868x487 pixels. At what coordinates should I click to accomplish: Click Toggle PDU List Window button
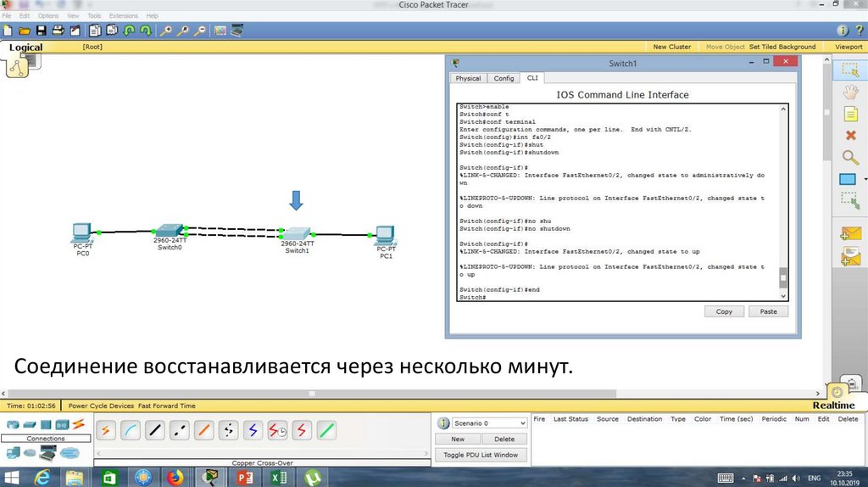pyautogui.click(x=481, y=455)
